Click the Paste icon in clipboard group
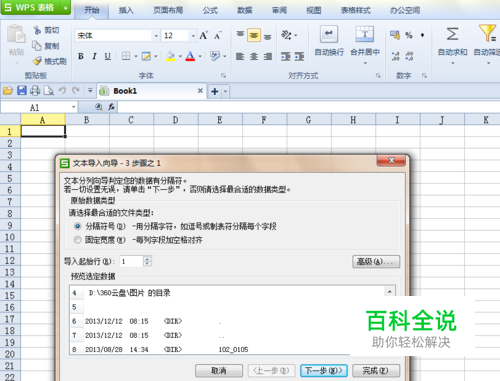Screen dimensions: 500x381 (x=16, y=34)
